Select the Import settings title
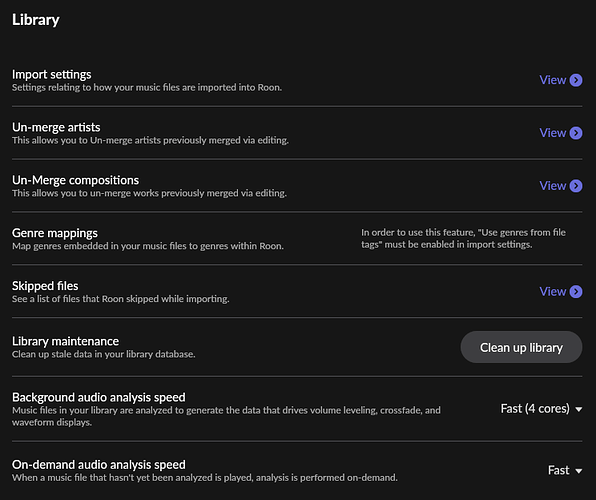Screen dimensions: 596x500 pyautogui.click(x=52, y=75)
